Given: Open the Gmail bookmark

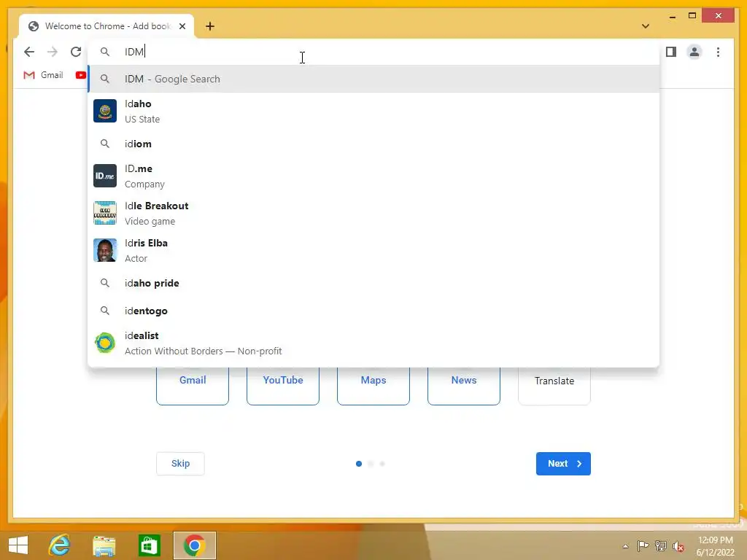Looking at the screenshot, I should pyautogui.click(x=43, y=75).
